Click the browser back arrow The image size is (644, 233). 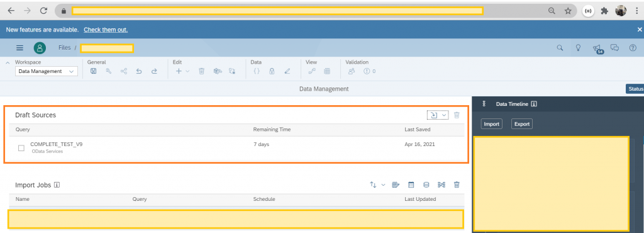point(11,11)
